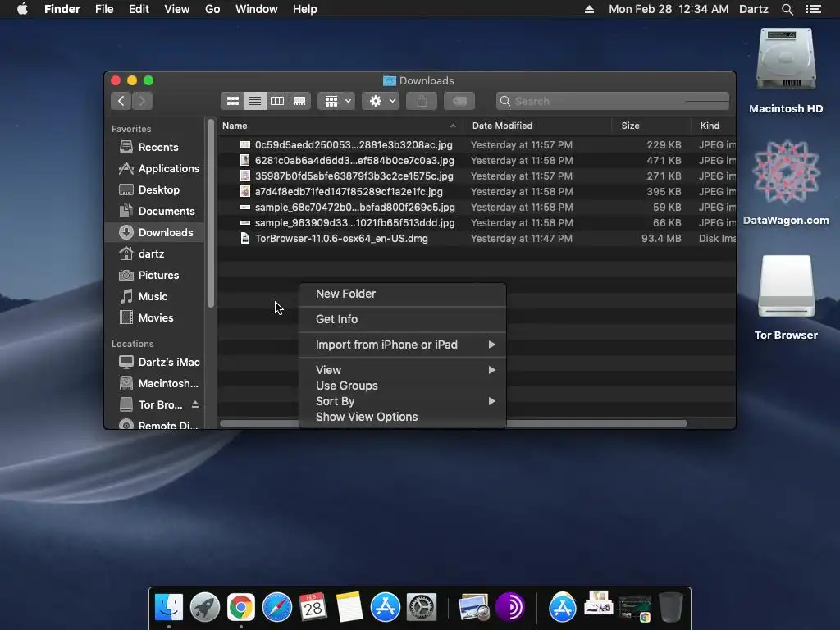The width and height of the screenshot is (840, 630).
Task: Expand the View submenu
Action: pos(402,370)
